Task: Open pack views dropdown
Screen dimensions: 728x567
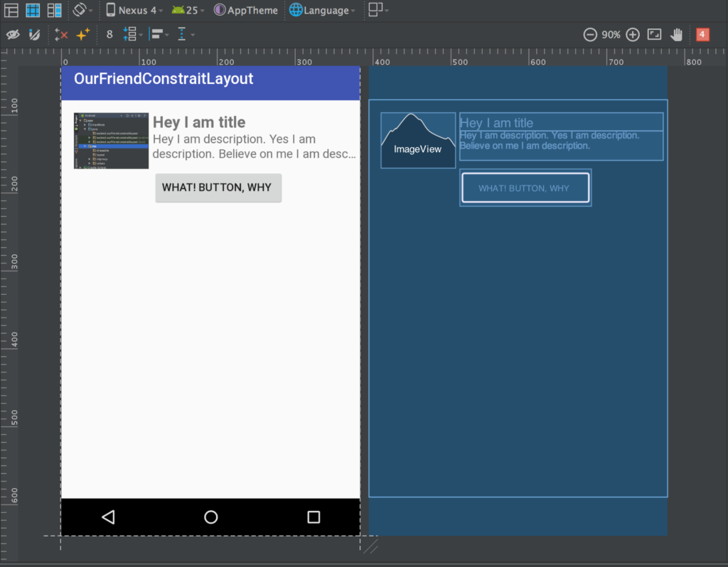Action: (x=132, y=34)
